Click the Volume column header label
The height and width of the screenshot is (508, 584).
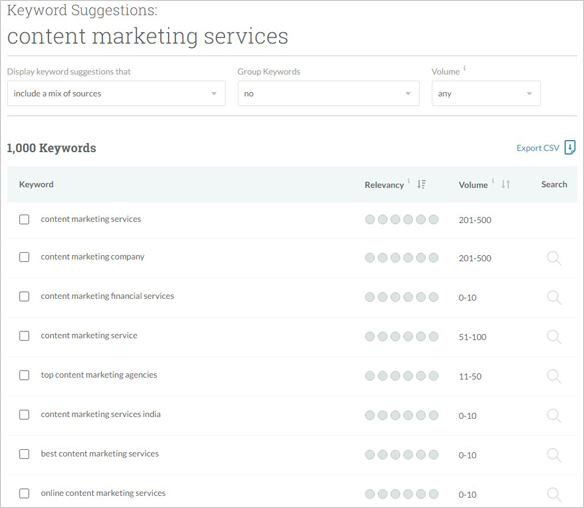click(x=473, y=185)
